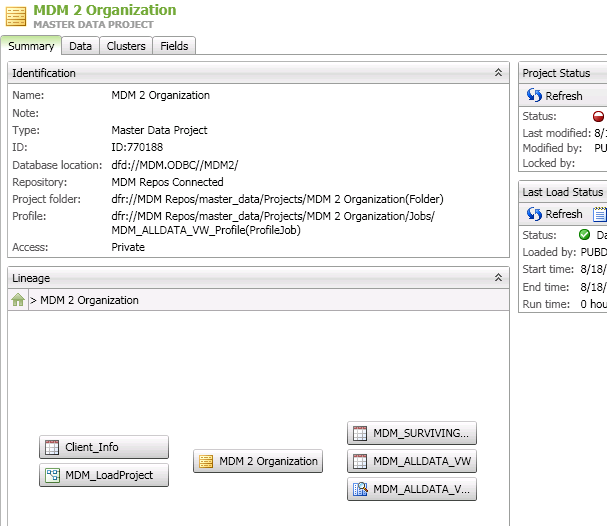Screen dimensions: 607x526
Task: Click the Last Load Status log icon
Action: [599, 214]
